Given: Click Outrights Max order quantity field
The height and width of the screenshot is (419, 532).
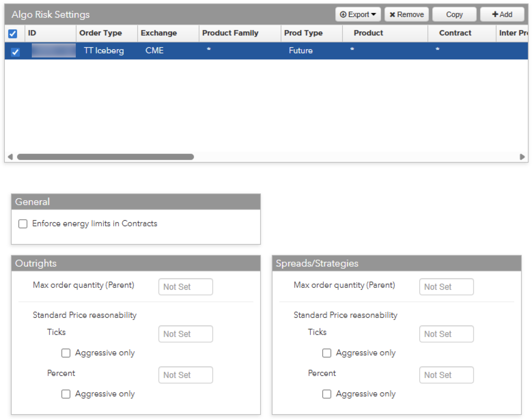Looking at the screenshot, I should (x=185, y=287).
